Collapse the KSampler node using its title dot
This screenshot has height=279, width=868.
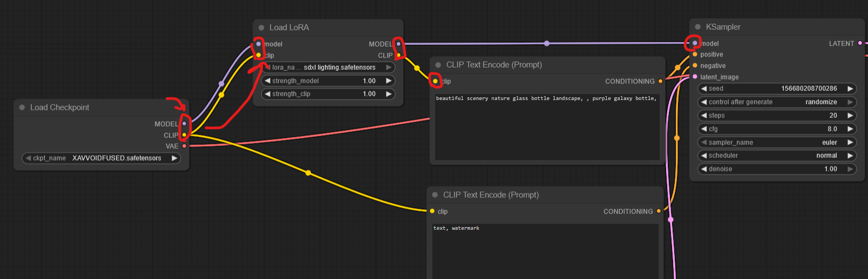pyautogui.click(x=698, y=27)
